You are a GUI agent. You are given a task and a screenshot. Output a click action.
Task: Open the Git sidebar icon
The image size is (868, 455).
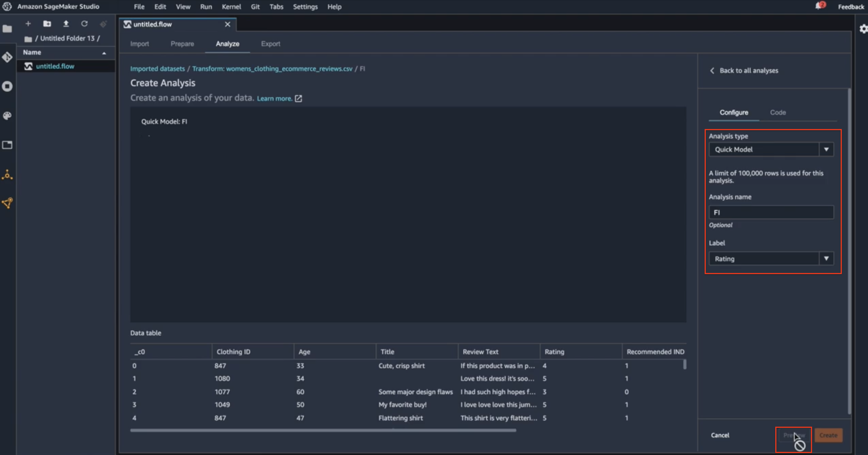coord(7,57)
